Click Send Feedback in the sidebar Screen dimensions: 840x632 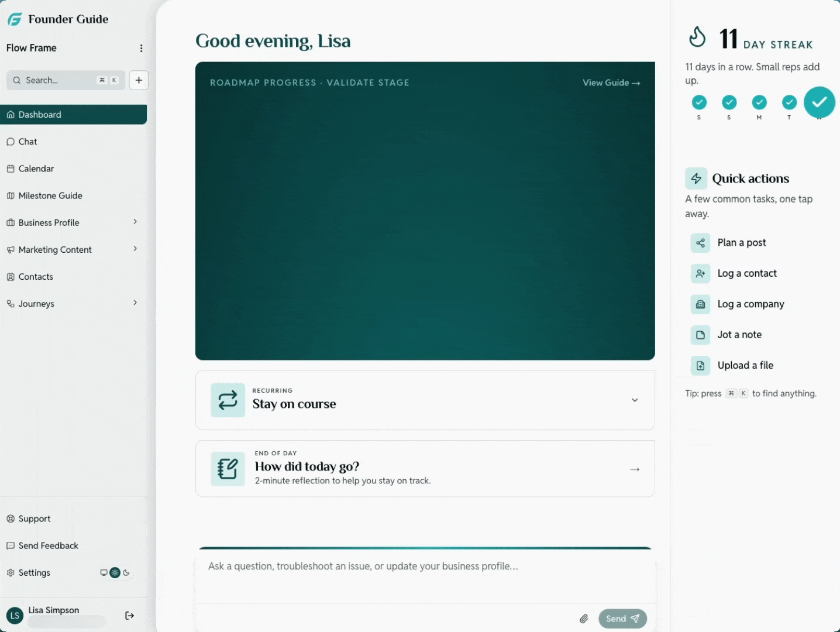pos(73,545)
